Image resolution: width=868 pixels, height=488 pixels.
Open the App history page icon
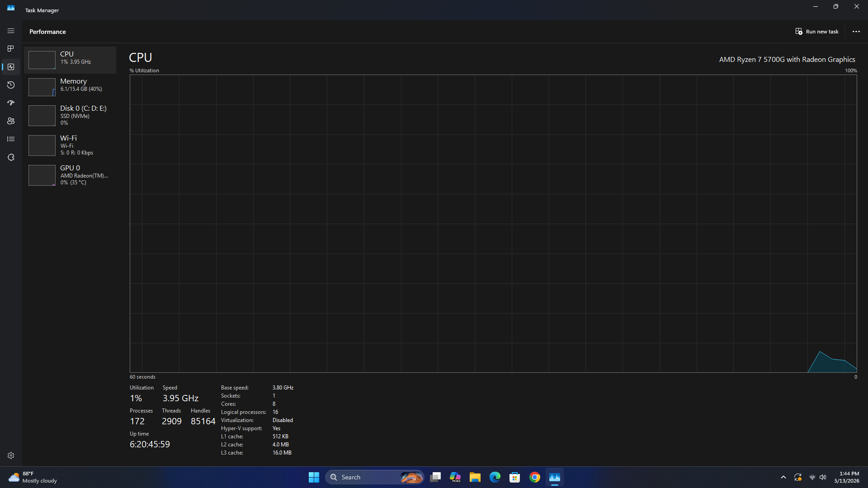(x=11, y=85)
